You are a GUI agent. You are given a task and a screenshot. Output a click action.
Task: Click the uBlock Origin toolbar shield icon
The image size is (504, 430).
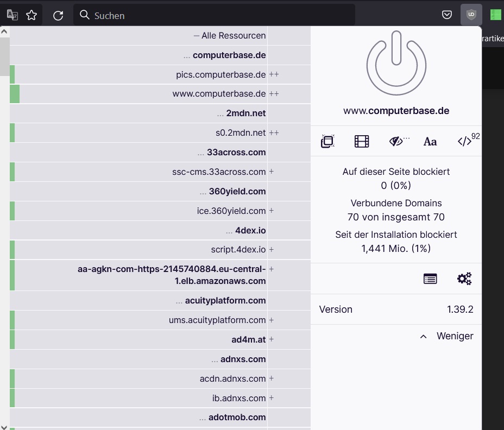(471, 15)
